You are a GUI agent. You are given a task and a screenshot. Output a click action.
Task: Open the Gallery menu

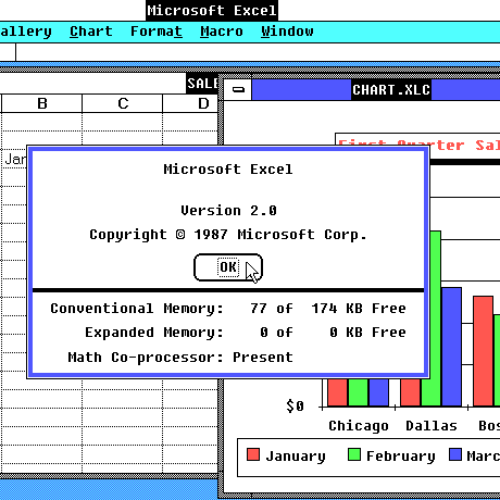point(26,31)
